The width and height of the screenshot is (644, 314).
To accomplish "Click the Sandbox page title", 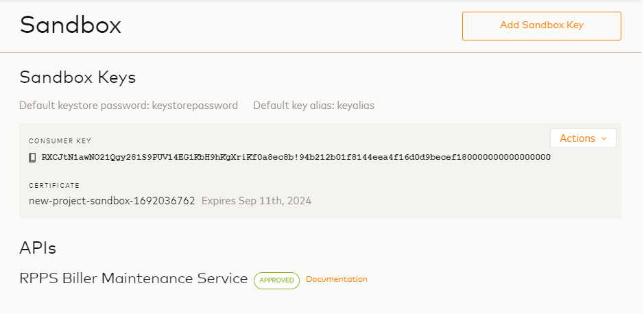I will (x=70, y=25).
